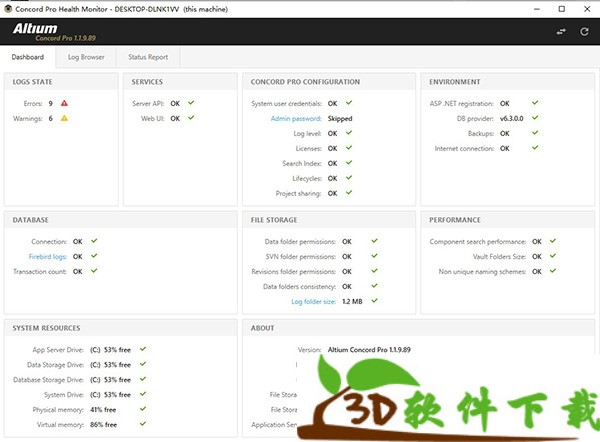
Task: Click the Skipped status for Admin password
Action: tap(340, 119)
